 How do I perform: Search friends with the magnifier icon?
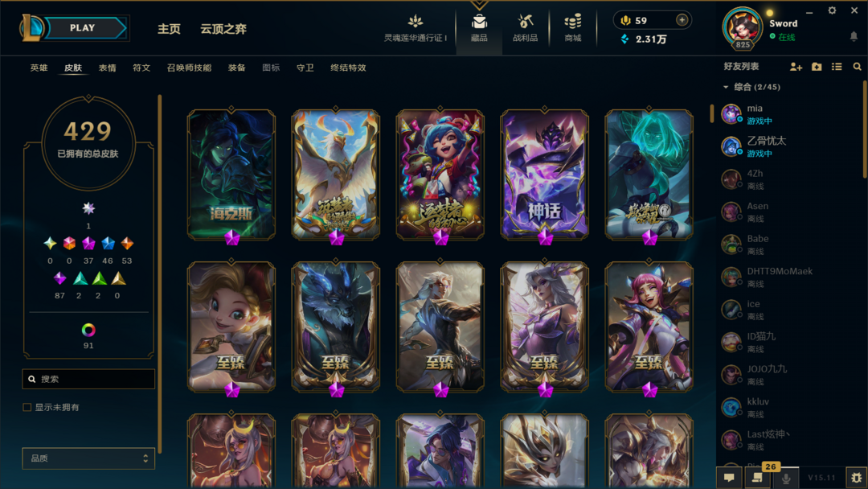857,67
